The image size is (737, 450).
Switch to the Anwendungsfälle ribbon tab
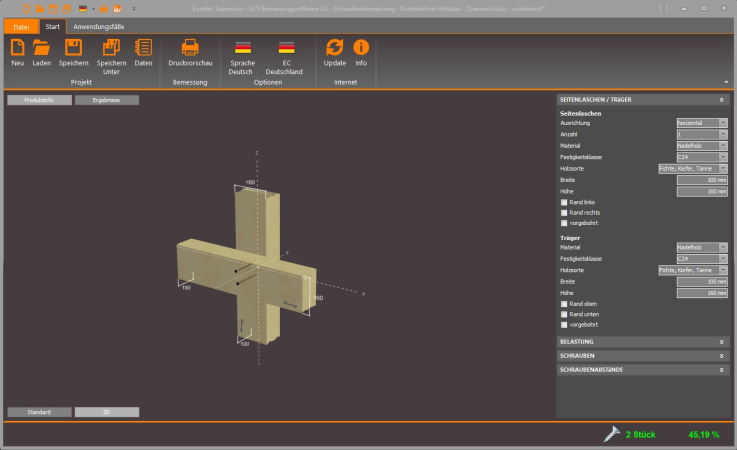pyautogui.click(x=99, y=26)
